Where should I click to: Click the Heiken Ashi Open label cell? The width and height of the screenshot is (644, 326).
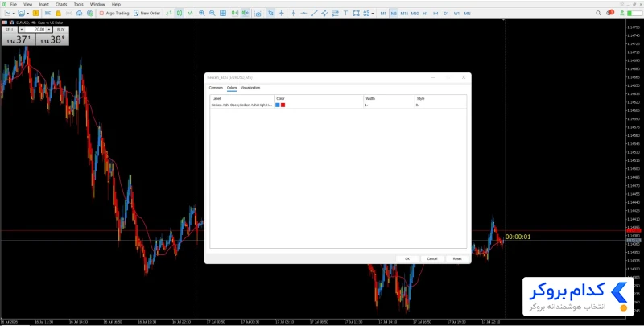tap(242, 105)
